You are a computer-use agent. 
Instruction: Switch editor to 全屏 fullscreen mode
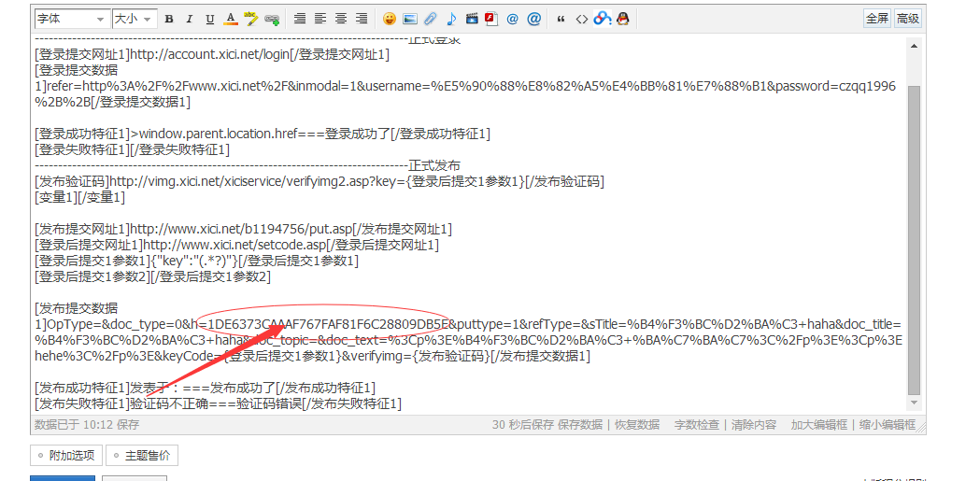[876, 19]
